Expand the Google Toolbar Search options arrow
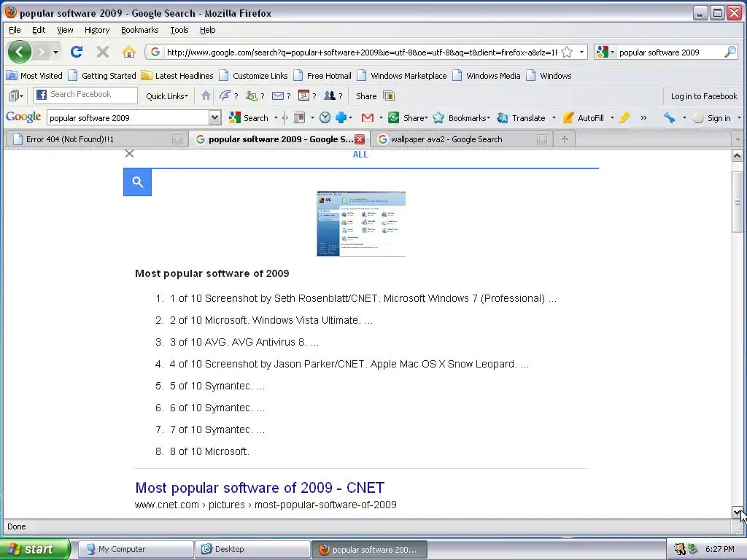Screen dimensions: 747x560 coord(276,117)
